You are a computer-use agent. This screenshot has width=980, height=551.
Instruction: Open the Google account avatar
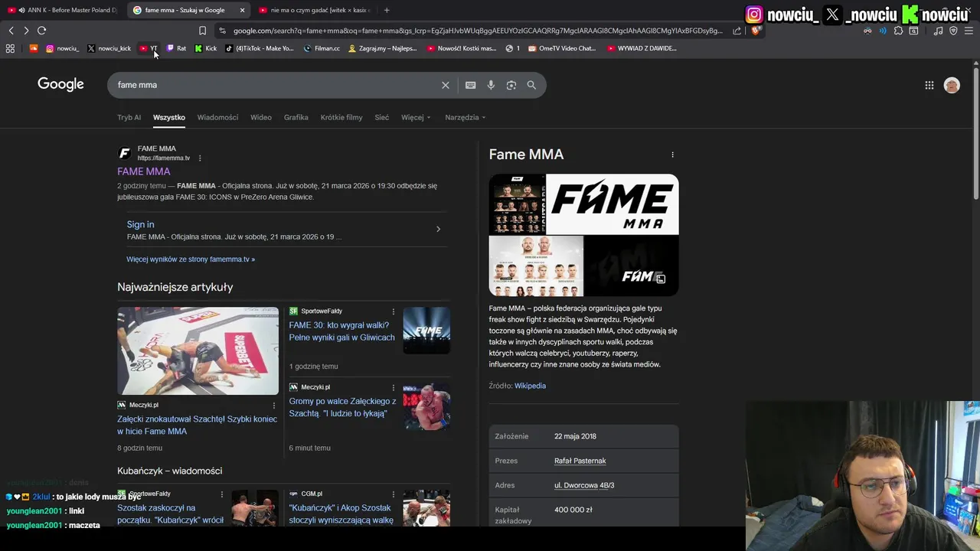point(952,85)
